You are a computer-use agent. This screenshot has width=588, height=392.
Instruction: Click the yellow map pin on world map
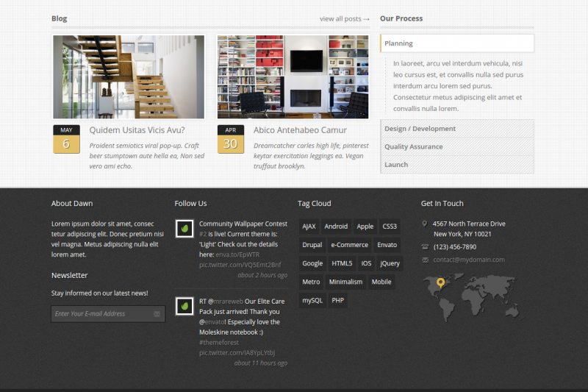point(440,282)
